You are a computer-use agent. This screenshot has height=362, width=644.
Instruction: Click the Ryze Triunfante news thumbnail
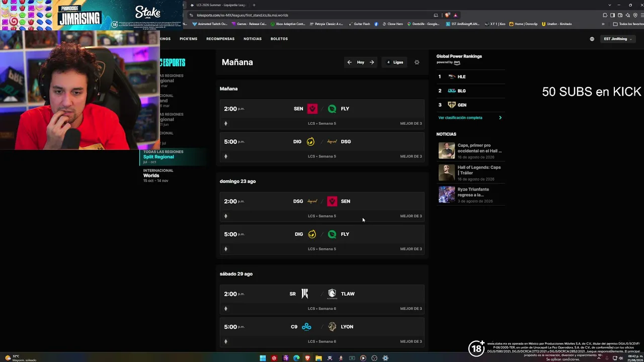click(447, 195)
